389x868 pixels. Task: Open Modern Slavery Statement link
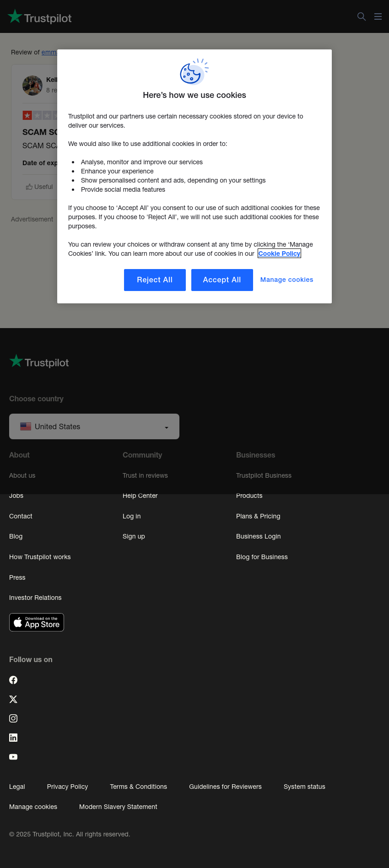(118, 807)
